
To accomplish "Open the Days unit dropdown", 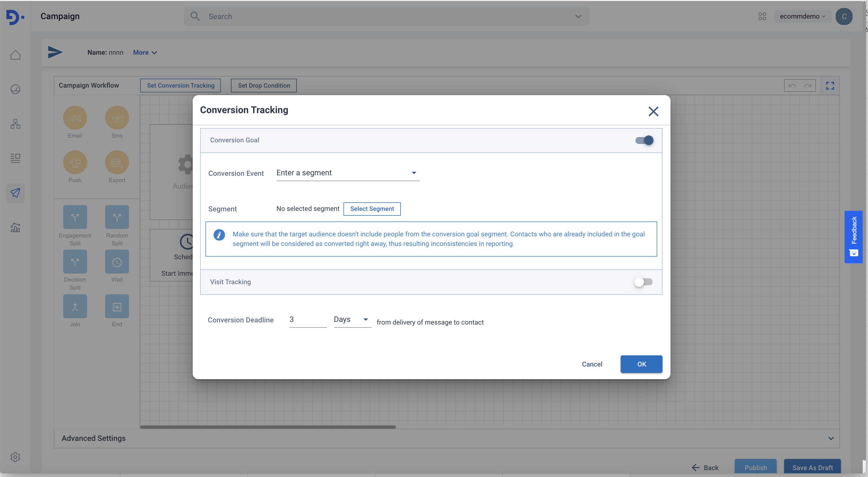I will 352,319.
